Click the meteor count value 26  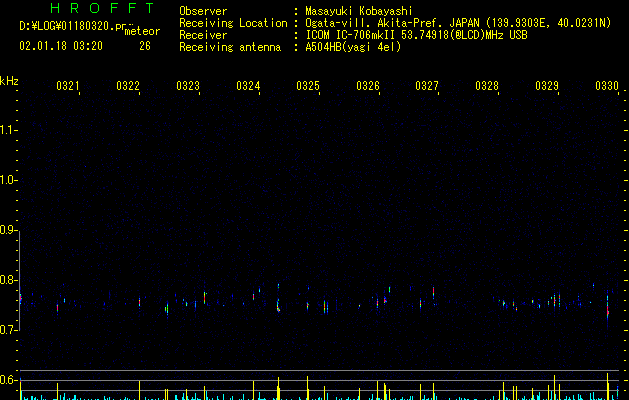click(145, 46)
